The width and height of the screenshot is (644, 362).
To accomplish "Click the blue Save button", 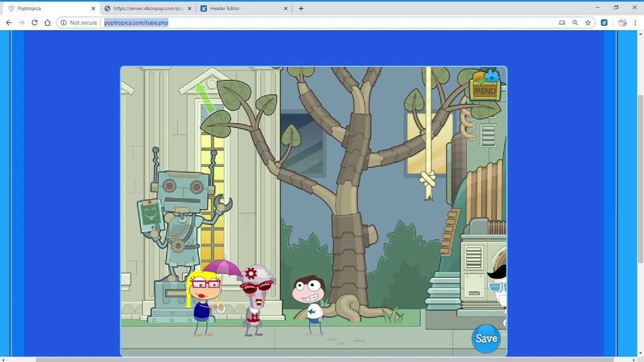I will tap(486, 338).
